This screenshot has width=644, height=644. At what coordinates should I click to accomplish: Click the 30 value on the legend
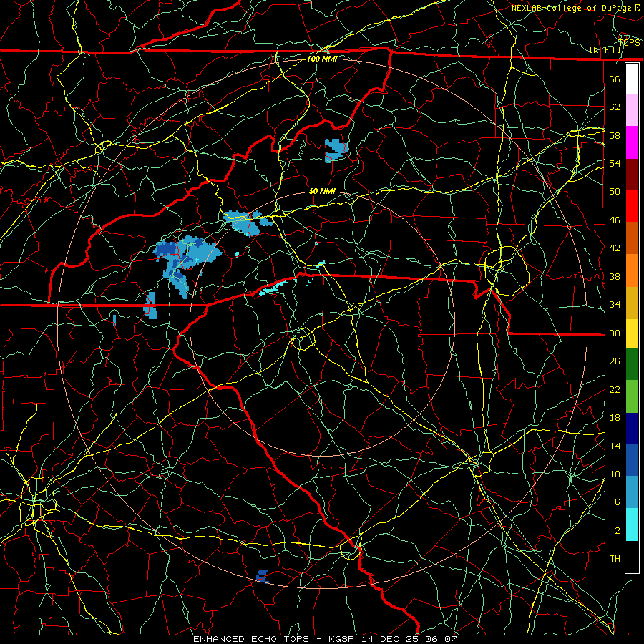click(615, 333)
